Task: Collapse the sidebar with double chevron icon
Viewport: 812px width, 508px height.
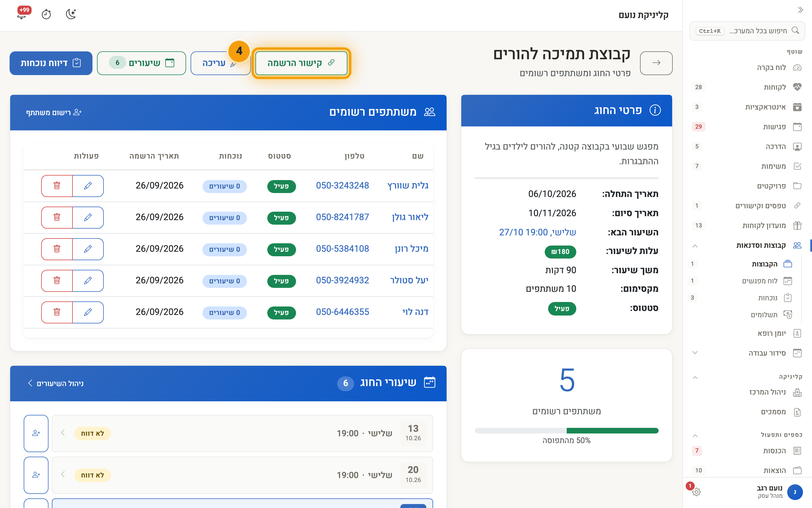Action: [x=800, y=10]
